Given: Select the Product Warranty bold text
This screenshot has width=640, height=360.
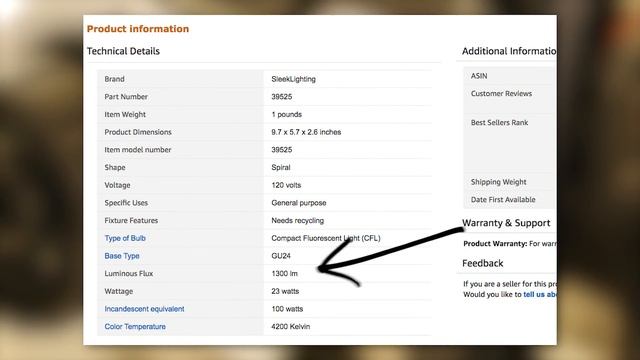Looking at the screenshot, I should [x=495, y=244].
